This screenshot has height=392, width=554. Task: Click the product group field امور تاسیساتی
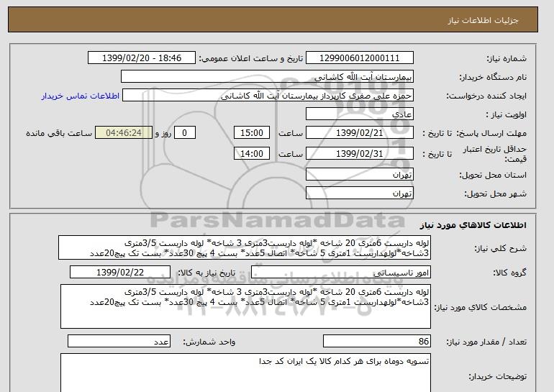click(341, 273)
